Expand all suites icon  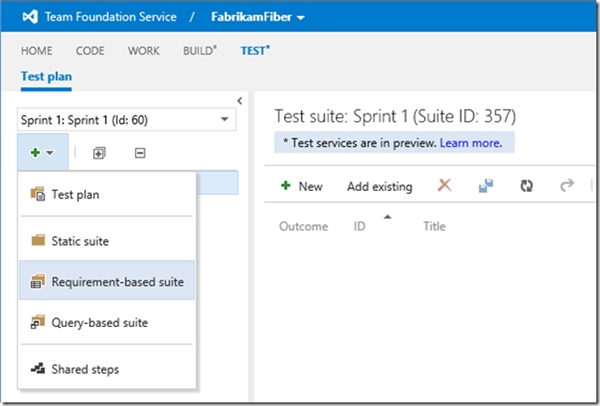tap(99, 153)
